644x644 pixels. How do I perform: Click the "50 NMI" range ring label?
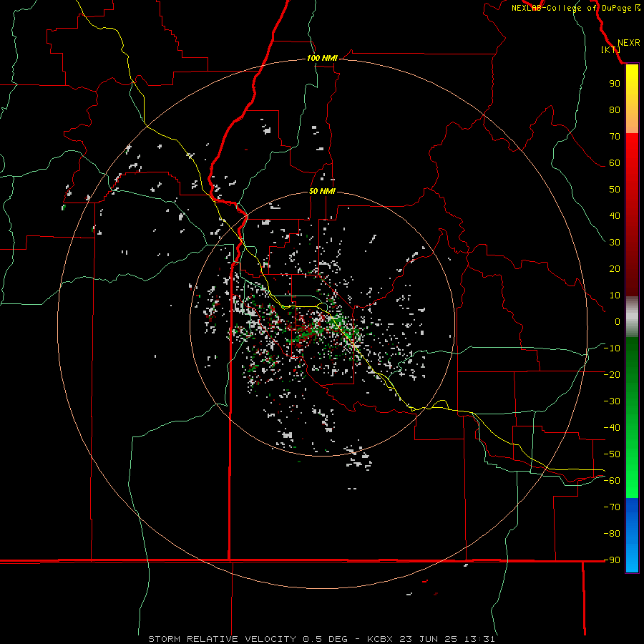click(x=322, y=191)
